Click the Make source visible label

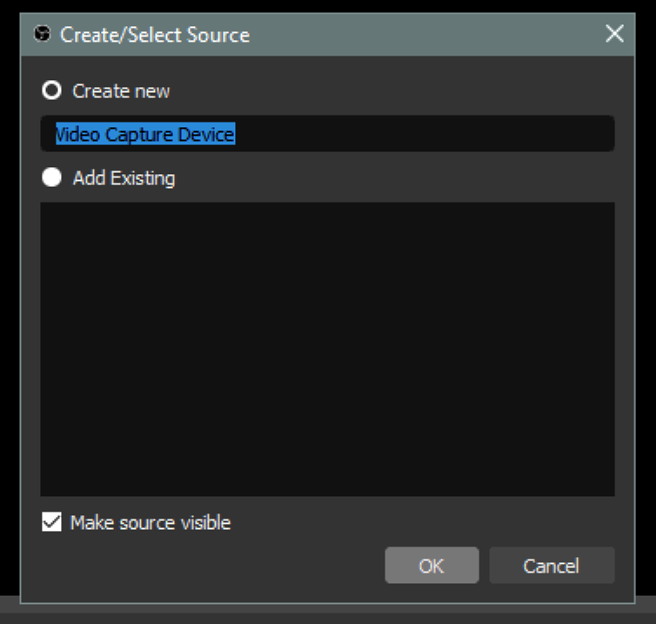point(150,522)
